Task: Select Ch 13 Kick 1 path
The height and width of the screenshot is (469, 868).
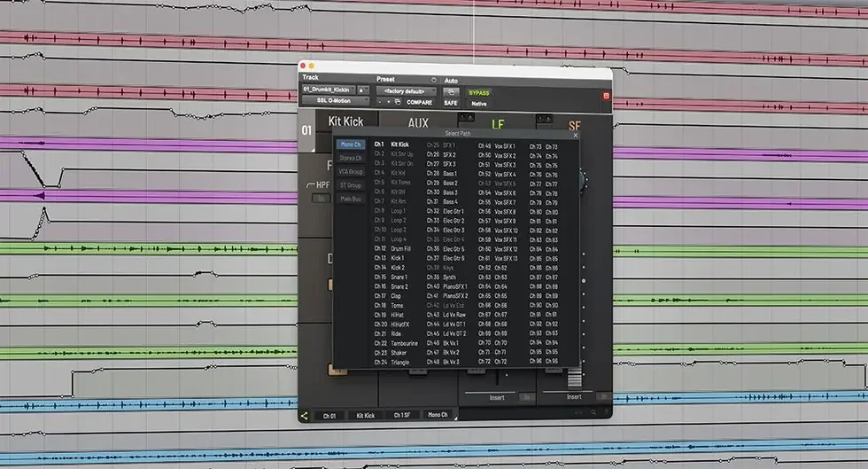Action: (x=389, y=258)
